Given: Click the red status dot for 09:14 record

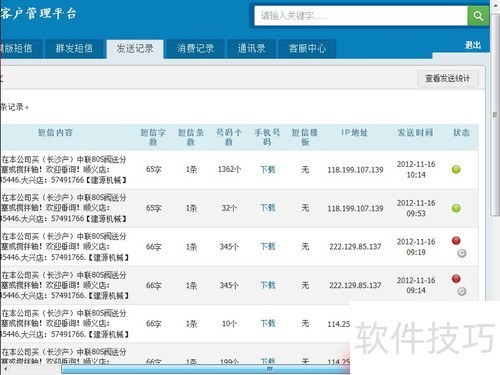Looking at the screenshot, I should click(x=456, y=278).
